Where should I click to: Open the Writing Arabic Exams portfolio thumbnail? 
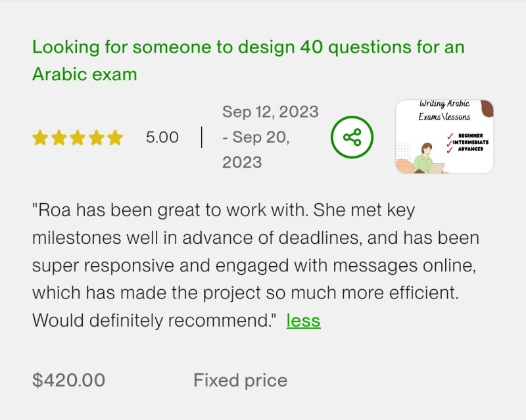pyautogui.click(x=444, y=137)
